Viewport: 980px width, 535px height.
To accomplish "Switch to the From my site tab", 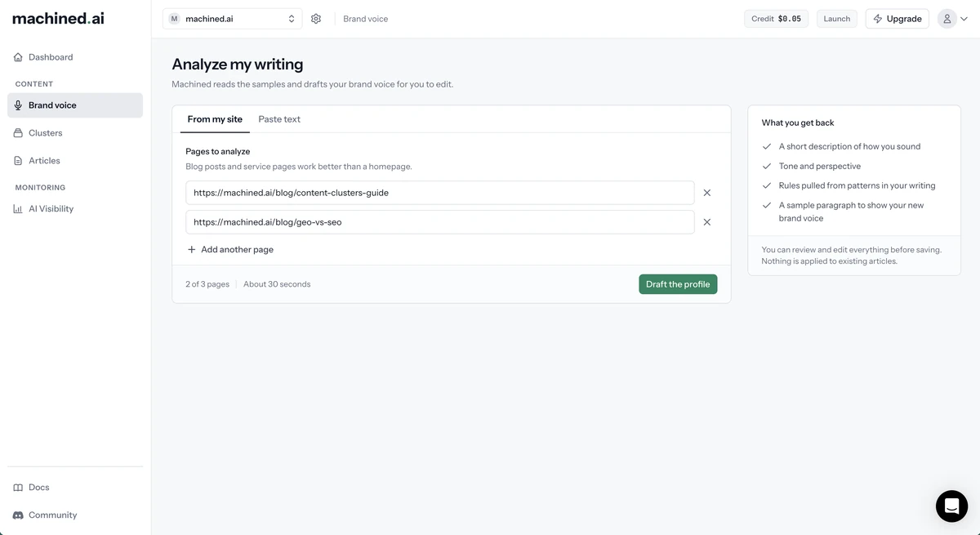I will tap(215, 119).
